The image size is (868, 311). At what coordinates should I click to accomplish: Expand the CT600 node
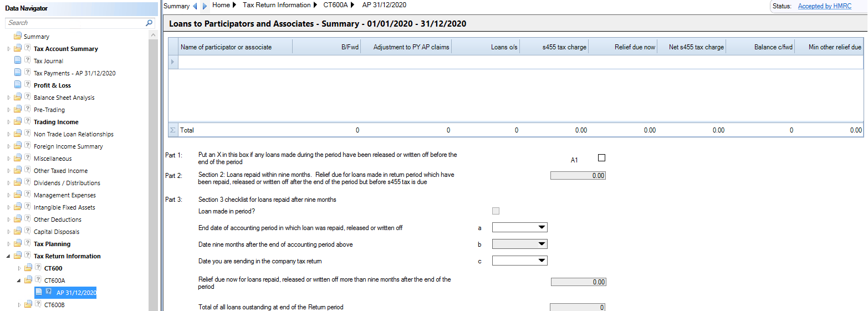tap(19, 268)
